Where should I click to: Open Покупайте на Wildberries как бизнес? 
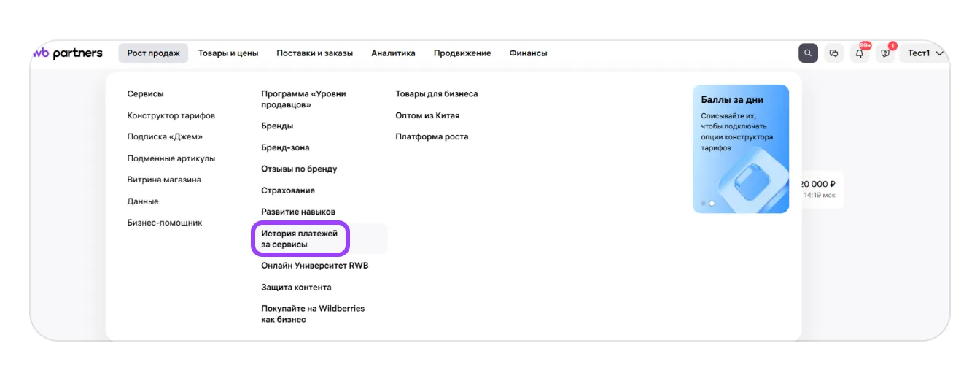tap(313, 314)
